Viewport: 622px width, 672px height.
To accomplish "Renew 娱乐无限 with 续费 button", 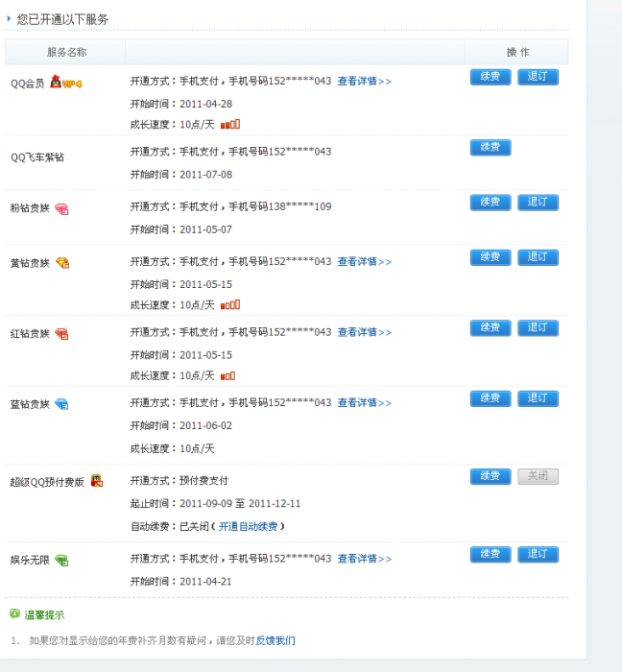I will [x=490, y=555].
